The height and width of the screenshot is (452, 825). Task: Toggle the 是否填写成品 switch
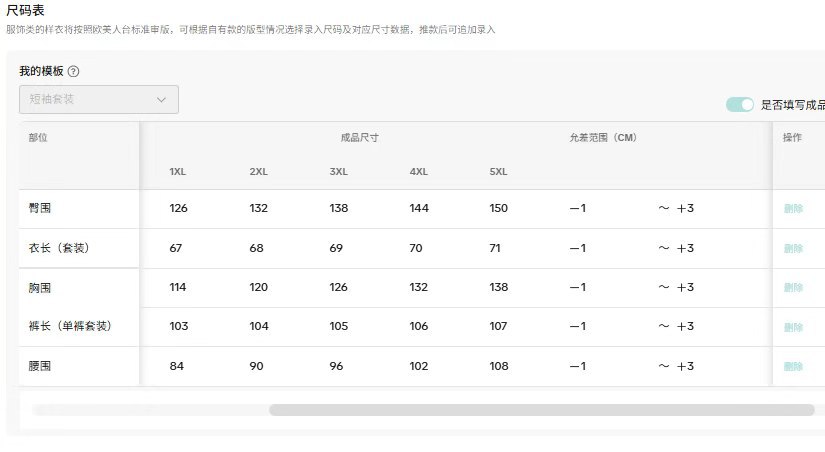pyautogui.click(x=740, y=105)
